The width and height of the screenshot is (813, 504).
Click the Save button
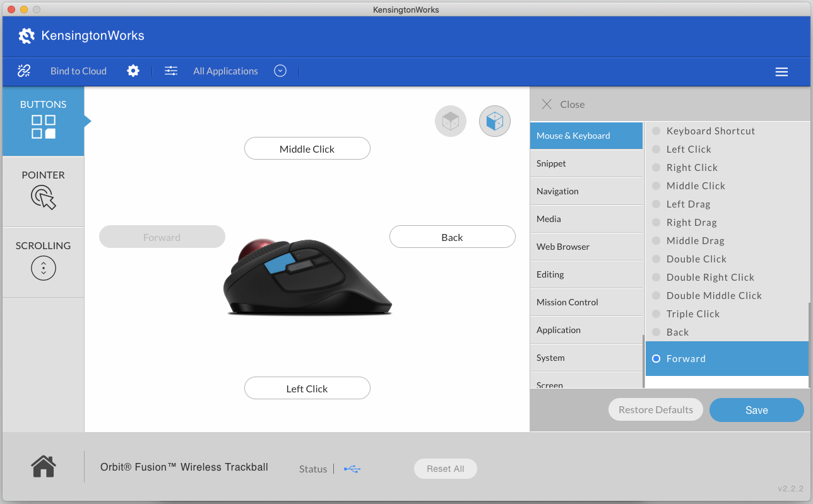coord(756,410)
